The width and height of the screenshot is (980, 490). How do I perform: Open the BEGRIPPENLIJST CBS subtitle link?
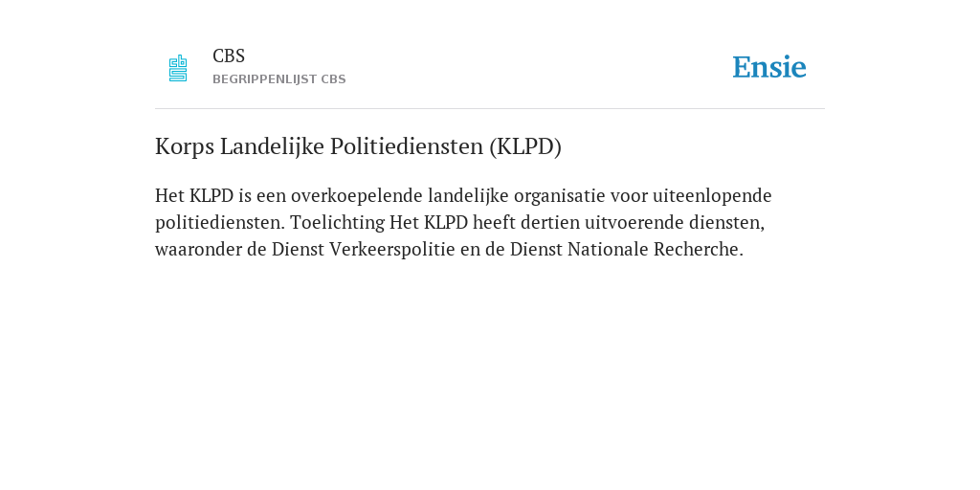pyautogui.click(x=279, y=79)
